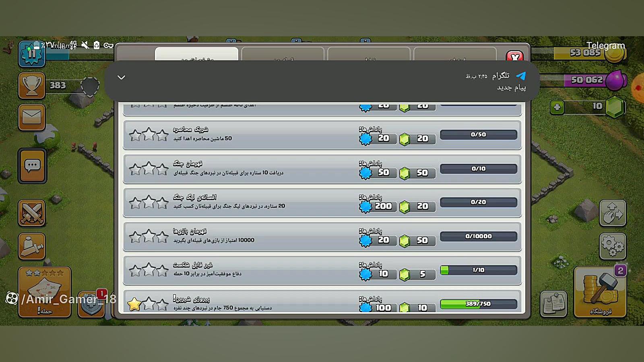Tap the attack map button

(x=45, y=292)
